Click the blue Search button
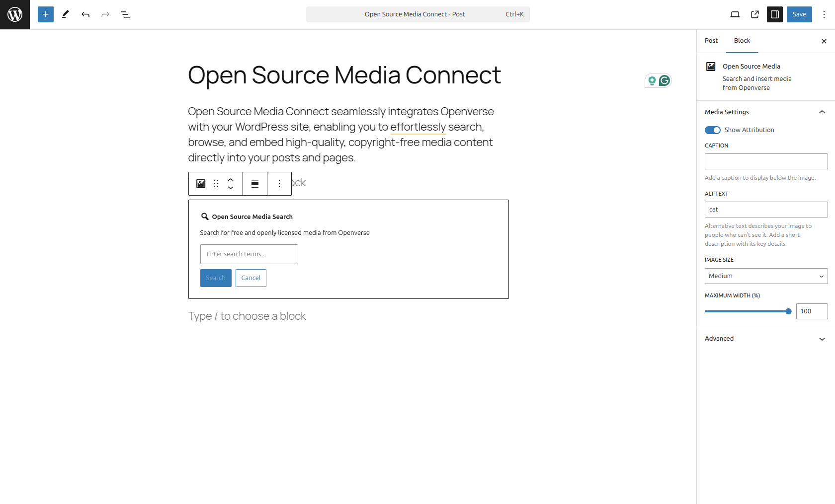 pyautogui.click(x=216, y=278)
